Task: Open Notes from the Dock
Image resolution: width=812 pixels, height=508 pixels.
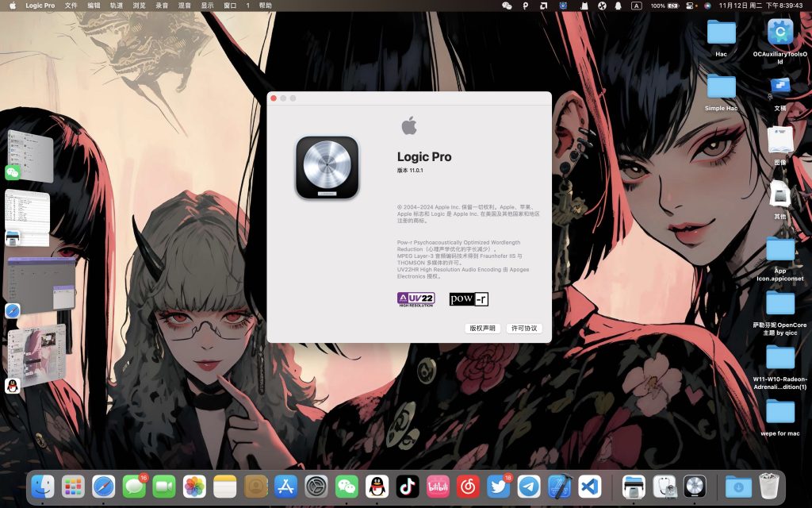Action: tap(224, 487)
